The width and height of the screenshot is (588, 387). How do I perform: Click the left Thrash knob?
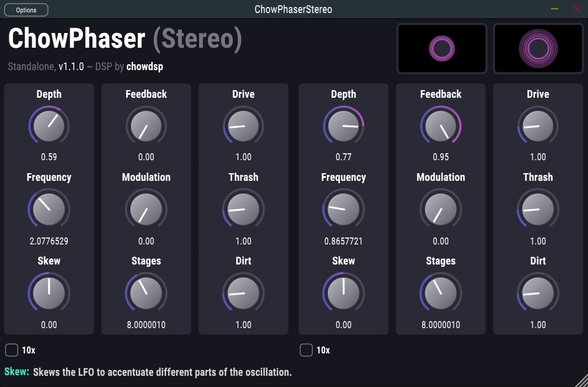click(243, 209)
